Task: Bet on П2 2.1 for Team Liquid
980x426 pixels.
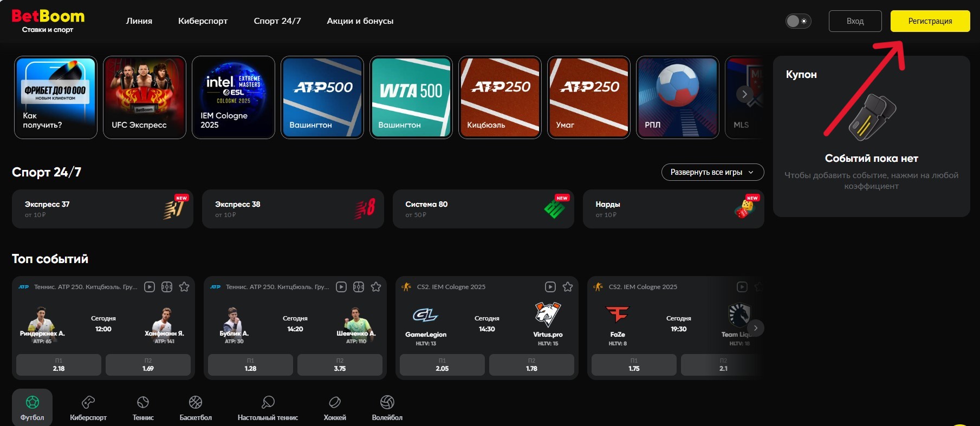Action: [723, 365]
